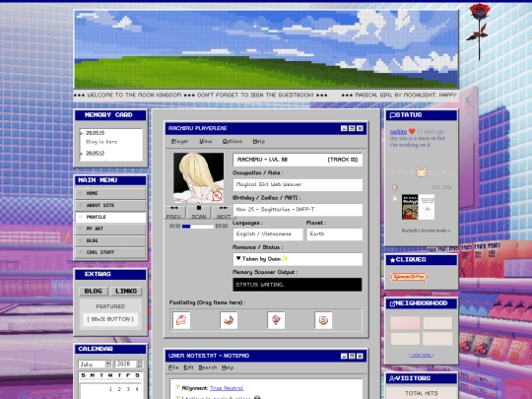Open MY ART from main menu
Viewport: 532px width, 399px height.
[110, 229]
